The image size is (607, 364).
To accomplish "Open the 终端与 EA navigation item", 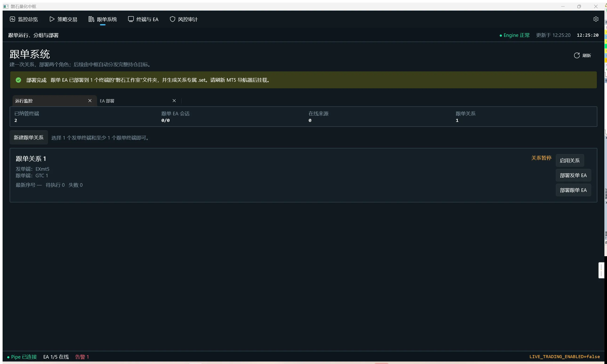I will (x=143, y=19).
